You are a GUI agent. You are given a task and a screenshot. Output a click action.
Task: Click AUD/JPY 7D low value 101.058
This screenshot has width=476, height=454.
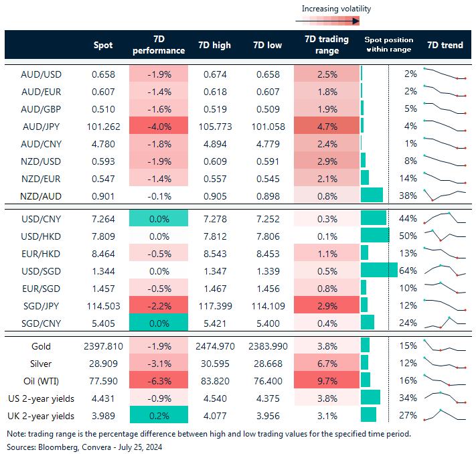(268, 127)
